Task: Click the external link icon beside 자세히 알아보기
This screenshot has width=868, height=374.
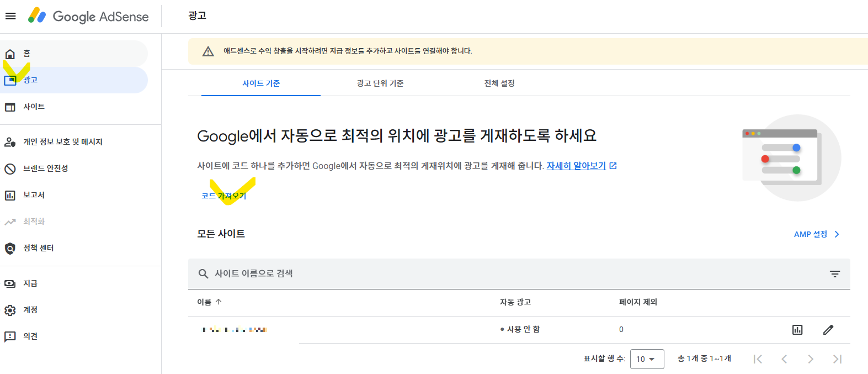Action: pyautogui.click(x=613, y=166)
